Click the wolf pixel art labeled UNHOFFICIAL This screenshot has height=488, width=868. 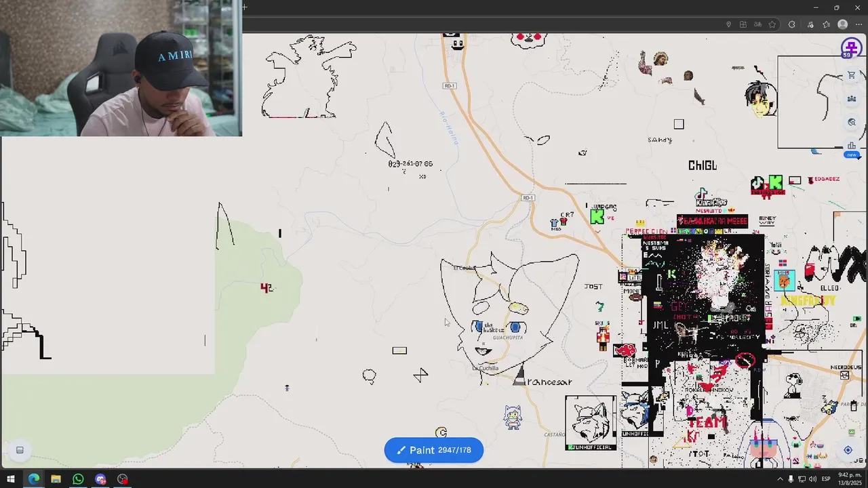tap(591, 423)
